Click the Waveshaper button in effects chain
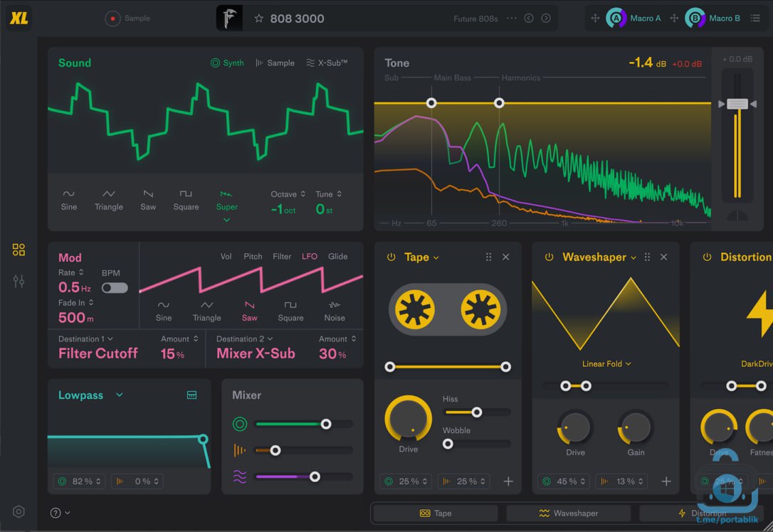This screenshot has width=773, height=532. click(568, 513)
